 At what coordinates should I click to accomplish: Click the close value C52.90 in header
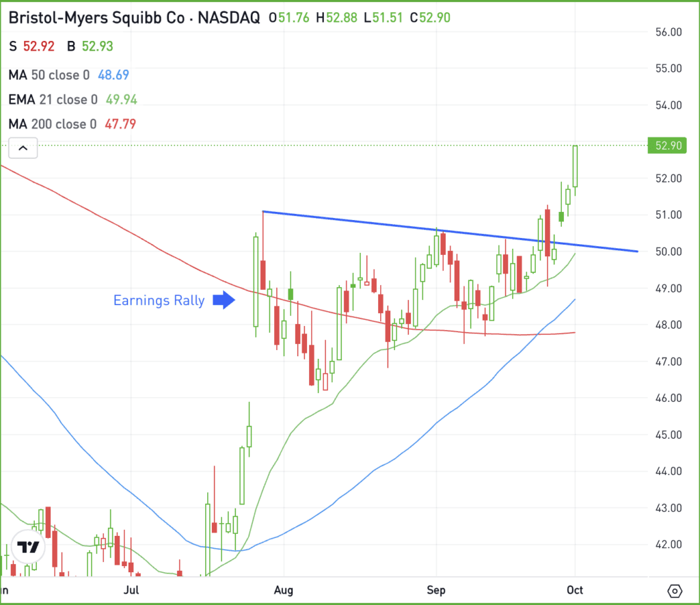(x=431, y=18)
